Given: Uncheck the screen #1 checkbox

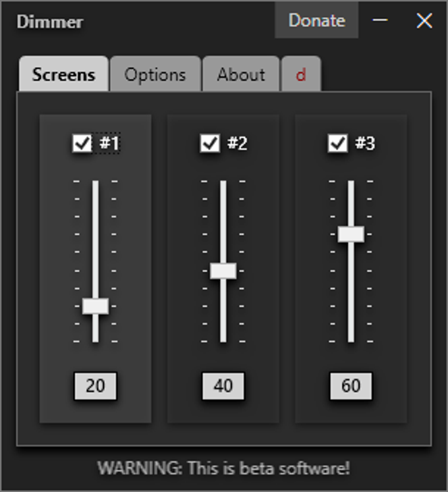Looking at the screenshot, I should [x=82, y=144].
